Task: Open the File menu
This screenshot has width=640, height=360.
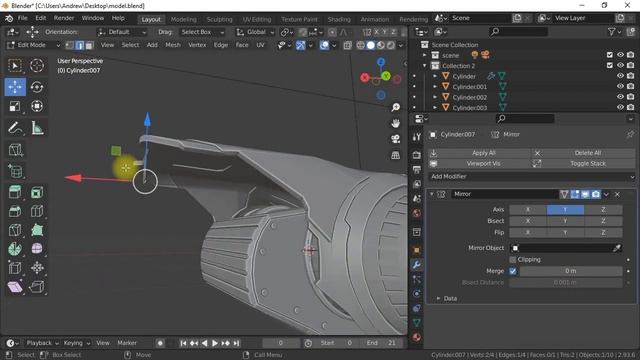Action: (23, 18)
